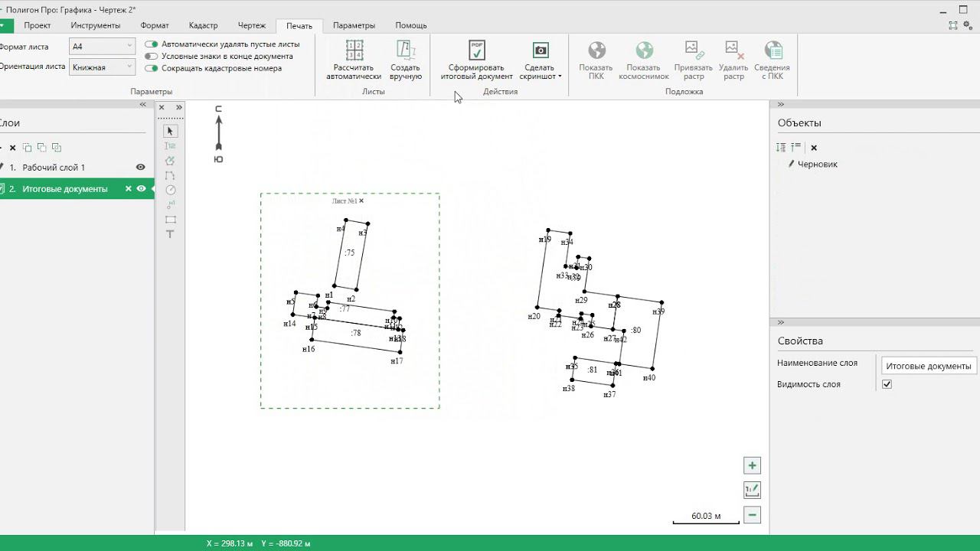Viewport: 980px width, 551px height.
Task: Open the settings gears icon in the title area
Action: [x=968, y=24]
